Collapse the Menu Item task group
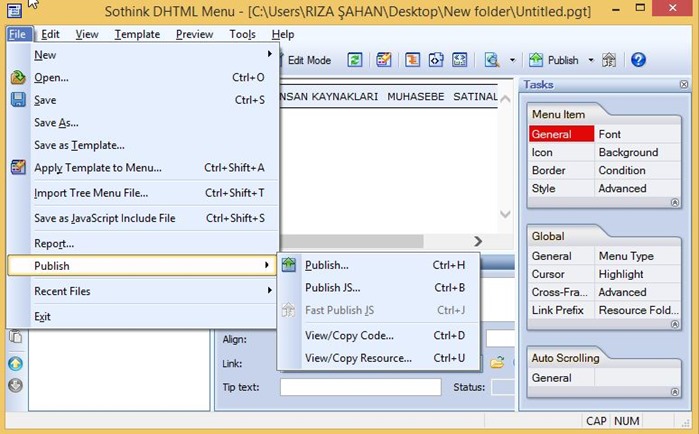The height and width of the screenshot is (434, 699). coord(675,203)
